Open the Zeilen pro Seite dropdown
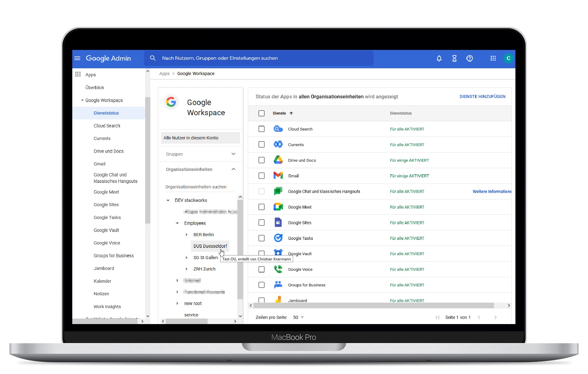The height and width of the screenshot is (374, 588). [x=298, y=317]
